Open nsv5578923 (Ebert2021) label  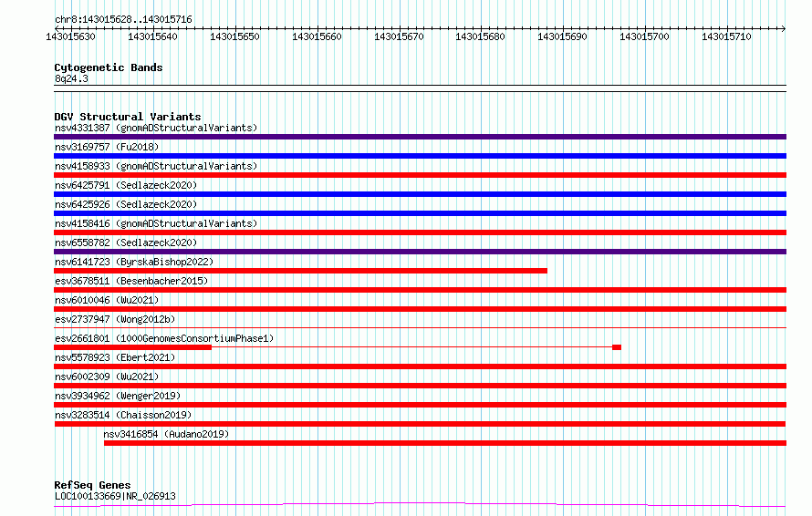115,357
